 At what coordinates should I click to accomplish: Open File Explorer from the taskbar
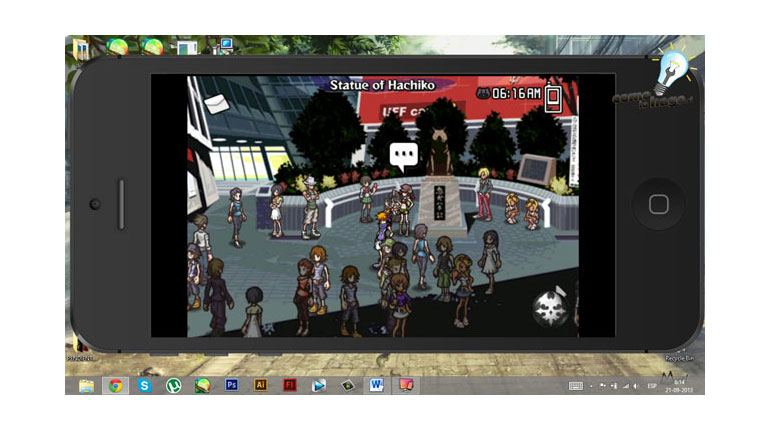86,386
